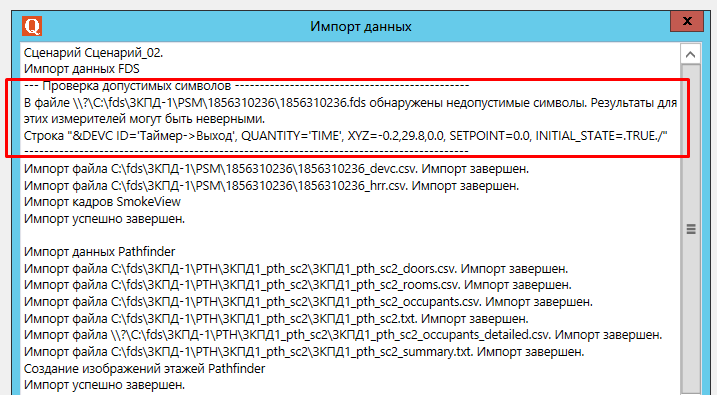
Task: Close the Импорт данных dialog
Action: (x=687, y=21)
